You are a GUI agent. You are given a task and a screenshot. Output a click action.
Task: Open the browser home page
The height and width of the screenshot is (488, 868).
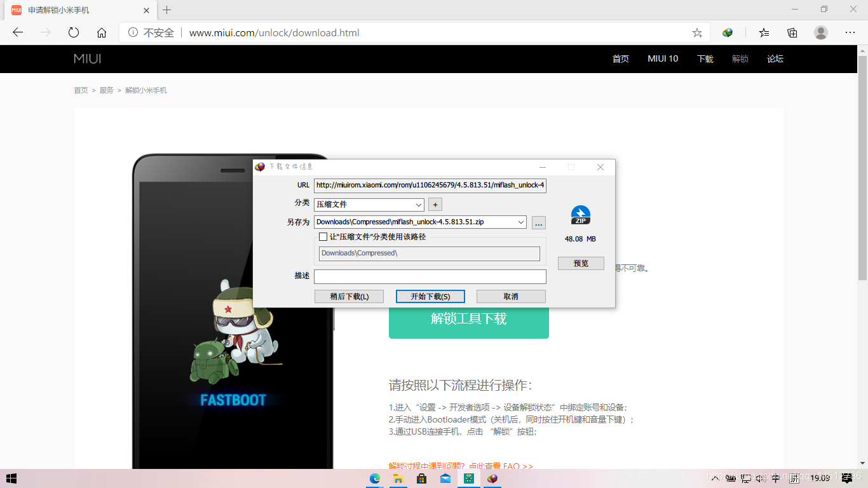point(102,32)
